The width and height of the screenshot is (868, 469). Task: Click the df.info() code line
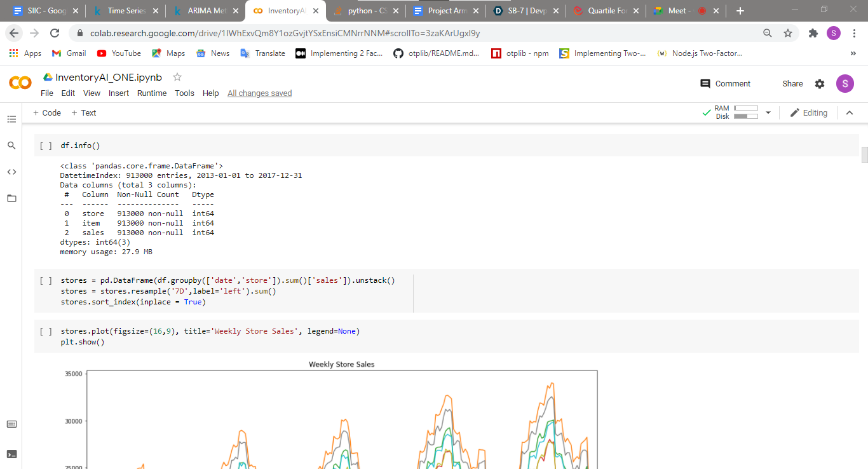point(80,146)
